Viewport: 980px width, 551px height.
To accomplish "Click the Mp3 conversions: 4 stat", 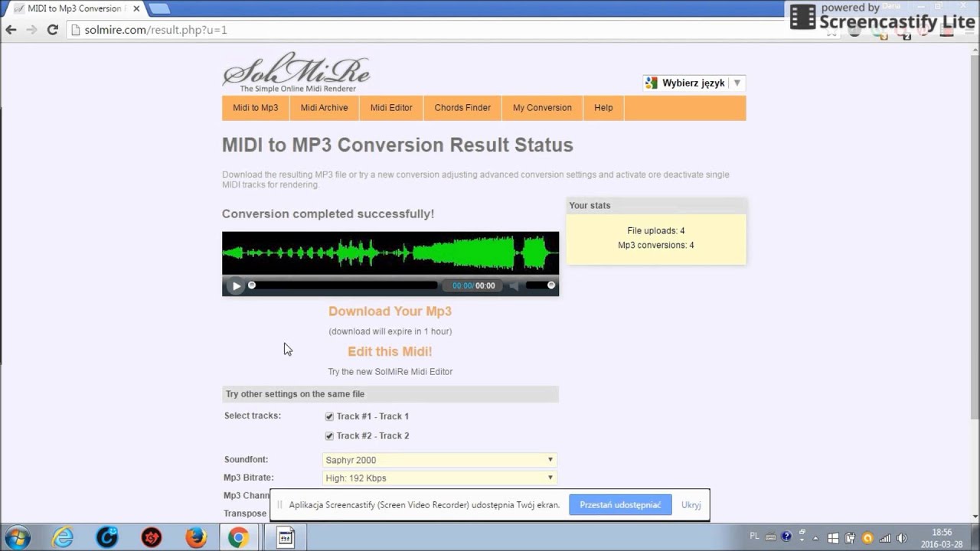I will 656,245.
